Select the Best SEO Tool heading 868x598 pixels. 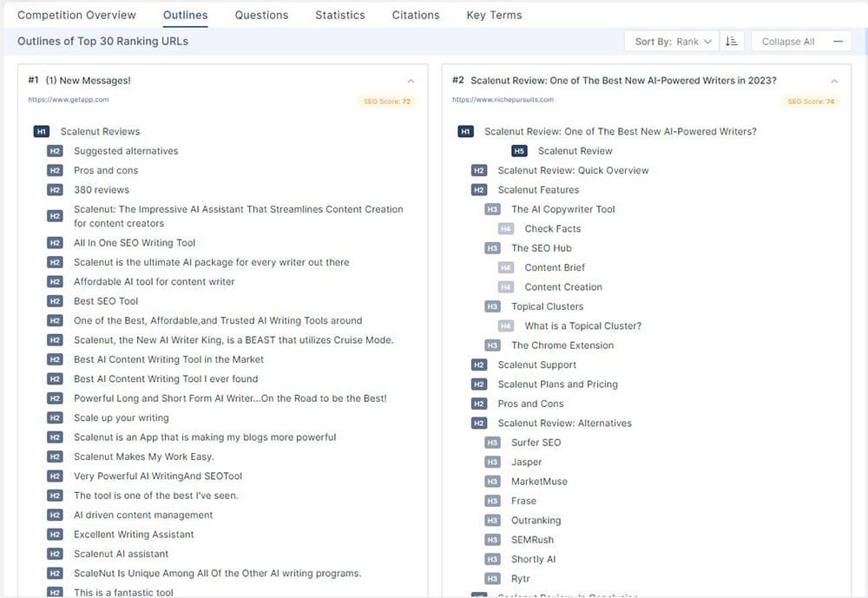click(106, 301)
